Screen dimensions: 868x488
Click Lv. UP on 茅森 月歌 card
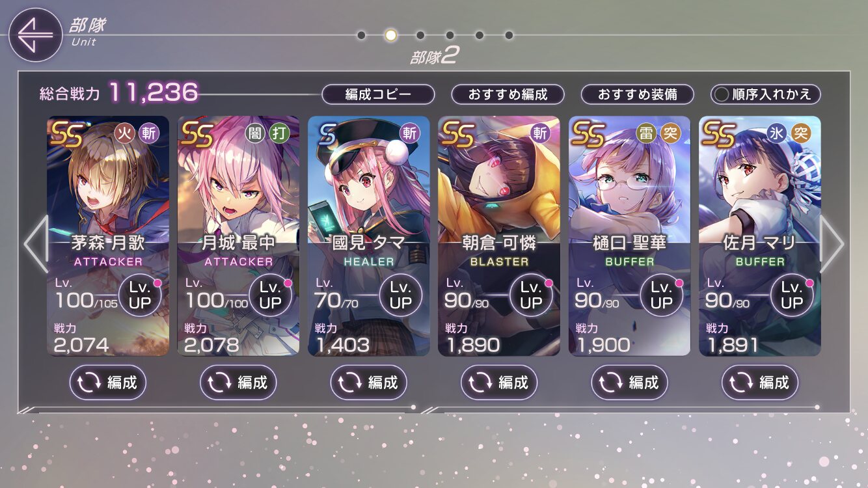(140, 295)
